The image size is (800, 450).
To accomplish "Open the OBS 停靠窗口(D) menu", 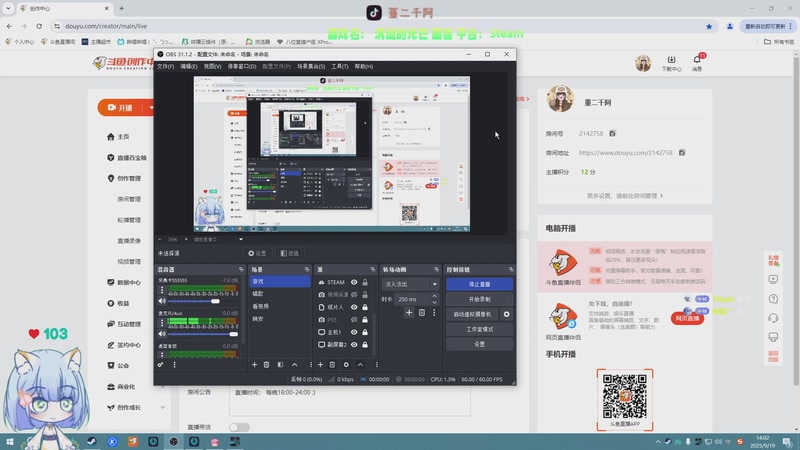I will click(242, 66).
